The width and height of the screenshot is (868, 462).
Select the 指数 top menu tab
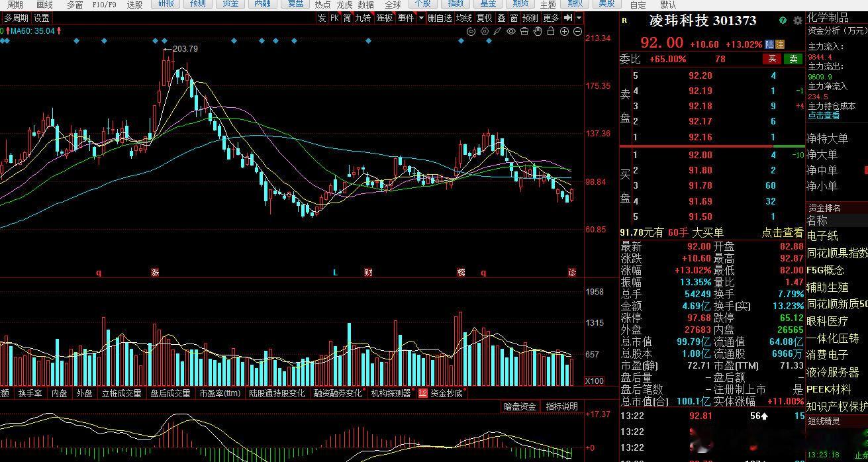point(456,4)
